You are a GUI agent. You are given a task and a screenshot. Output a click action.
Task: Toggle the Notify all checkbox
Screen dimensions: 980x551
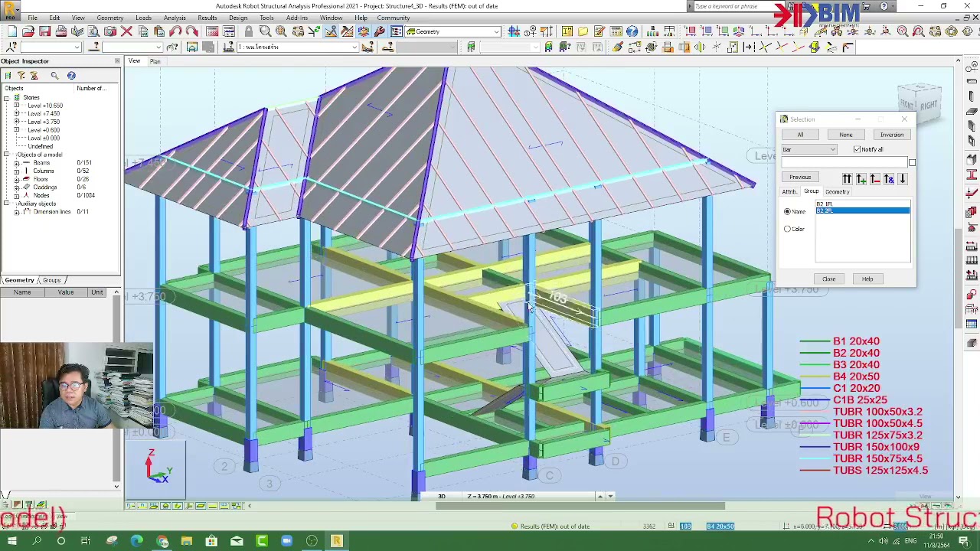pos(857,149)
